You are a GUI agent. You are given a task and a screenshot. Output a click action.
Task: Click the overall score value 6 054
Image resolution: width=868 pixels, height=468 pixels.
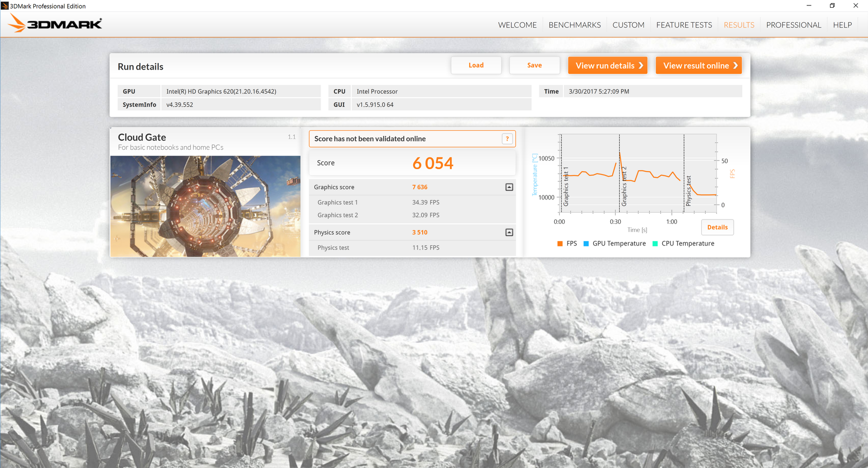(x=433, y=163)
